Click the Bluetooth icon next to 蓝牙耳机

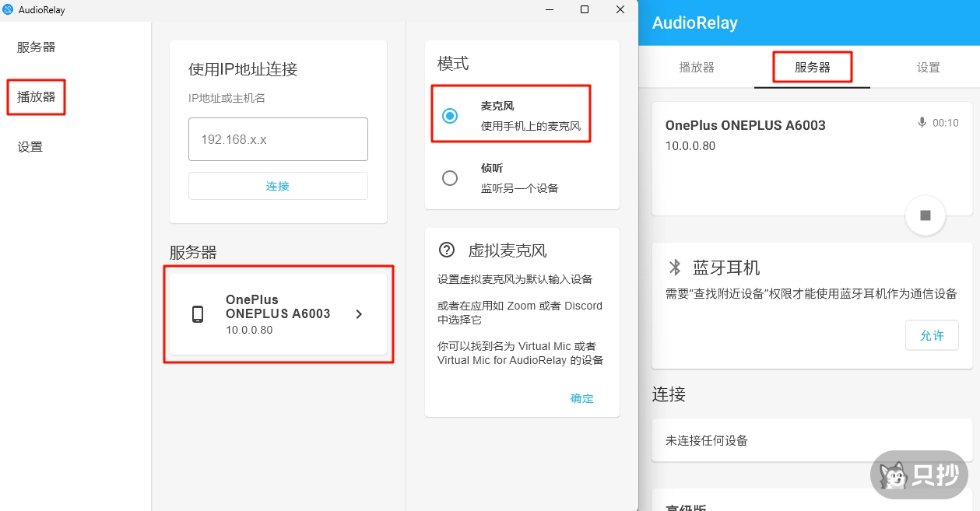point(675,268)
